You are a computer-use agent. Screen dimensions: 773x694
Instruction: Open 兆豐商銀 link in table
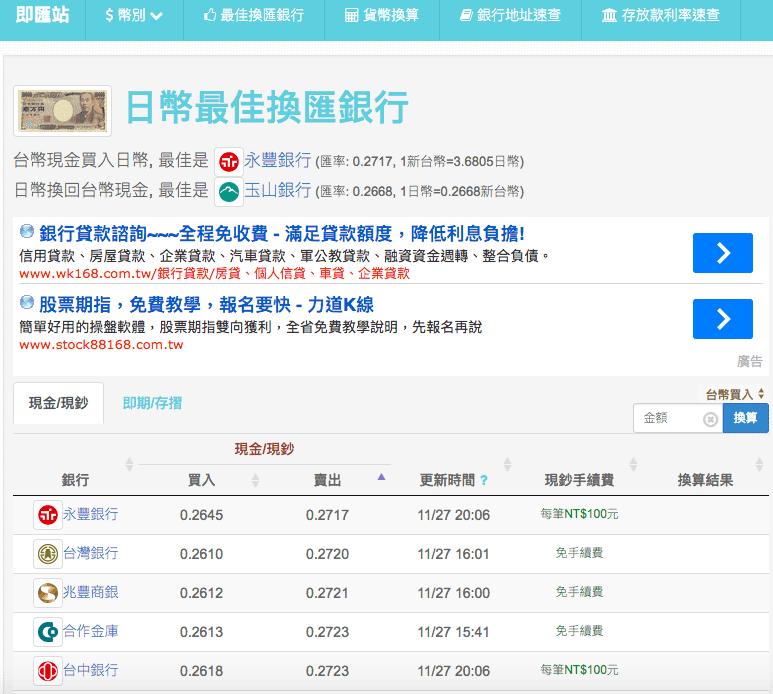point(91,592)
